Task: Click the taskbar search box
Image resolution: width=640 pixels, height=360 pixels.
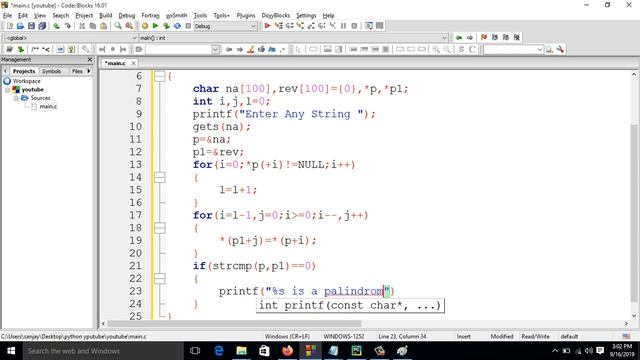Action: 102,351
